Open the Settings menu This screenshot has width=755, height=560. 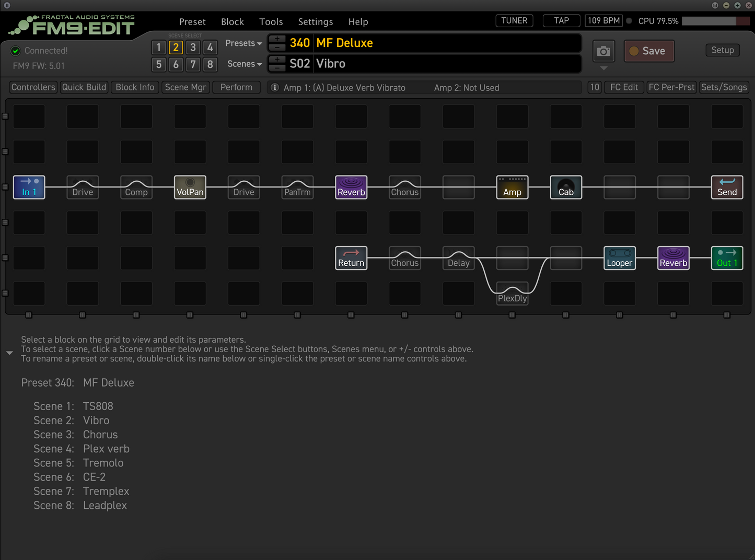(316, 22)
